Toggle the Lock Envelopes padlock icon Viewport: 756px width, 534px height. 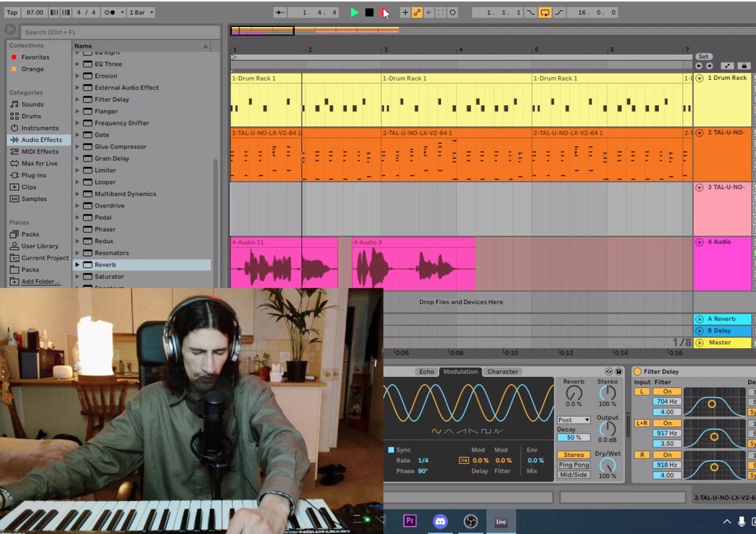click(744, 66)
